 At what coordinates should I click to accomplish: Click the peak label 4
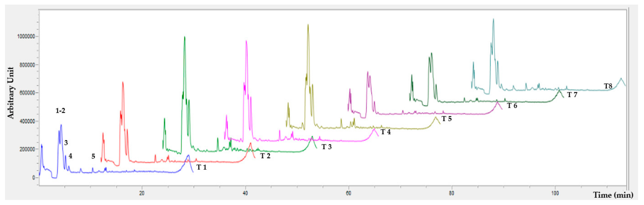pyautogui.click(x=71, y=156)
